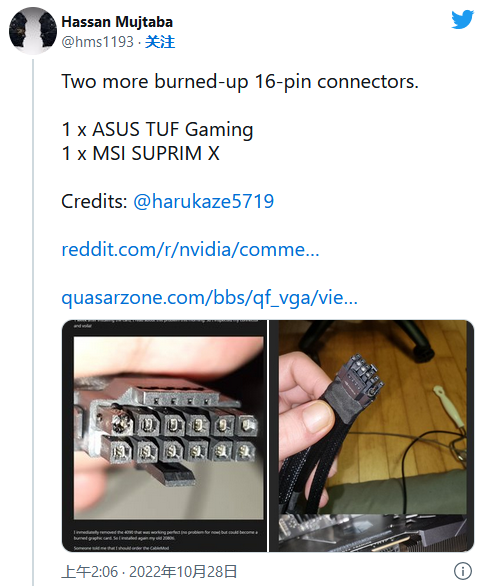
Task: Click the Twitter bird logo
Action: point(462,19)
